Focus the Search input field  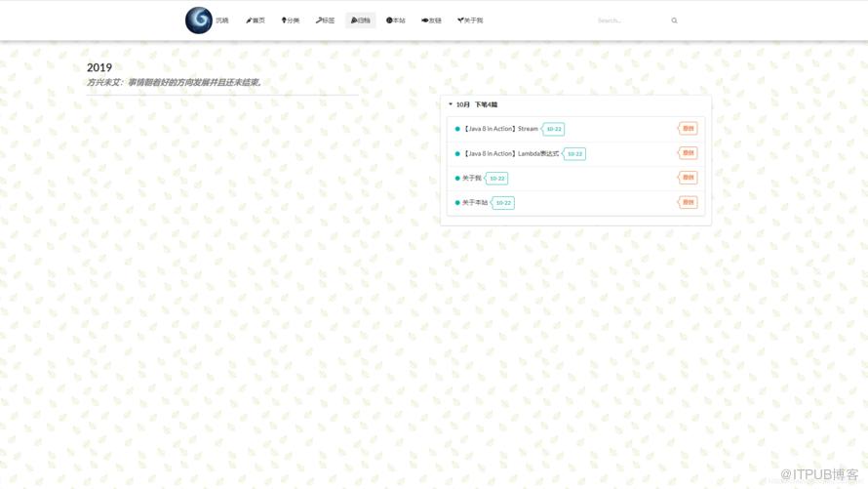click(631, 20)
